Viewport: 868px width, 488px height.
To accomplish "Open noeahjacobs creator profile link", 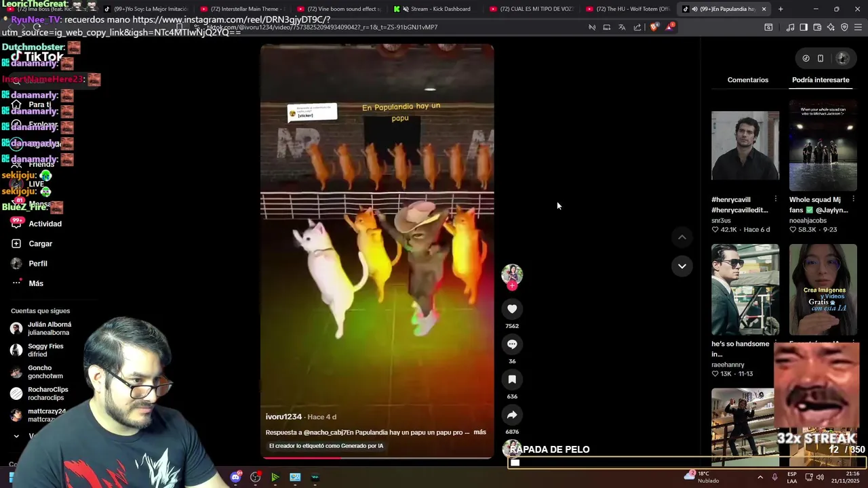I will point(808,220).
